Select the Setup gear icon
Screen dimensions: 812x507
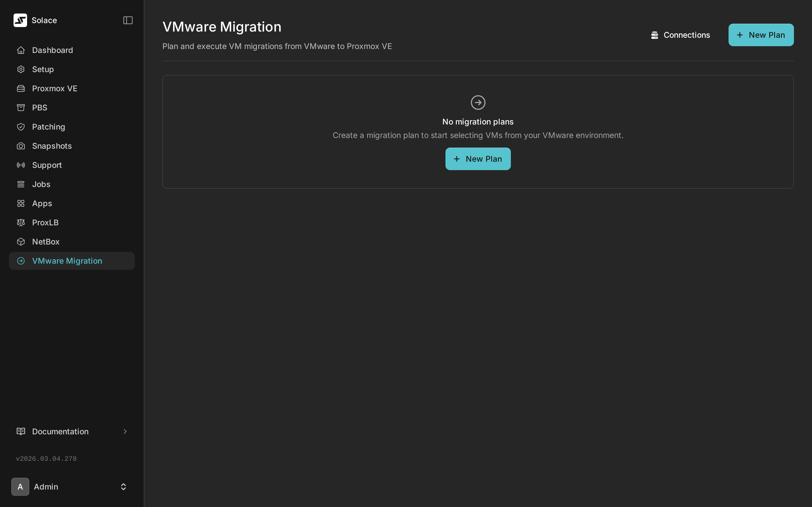(x=21, y=69)
